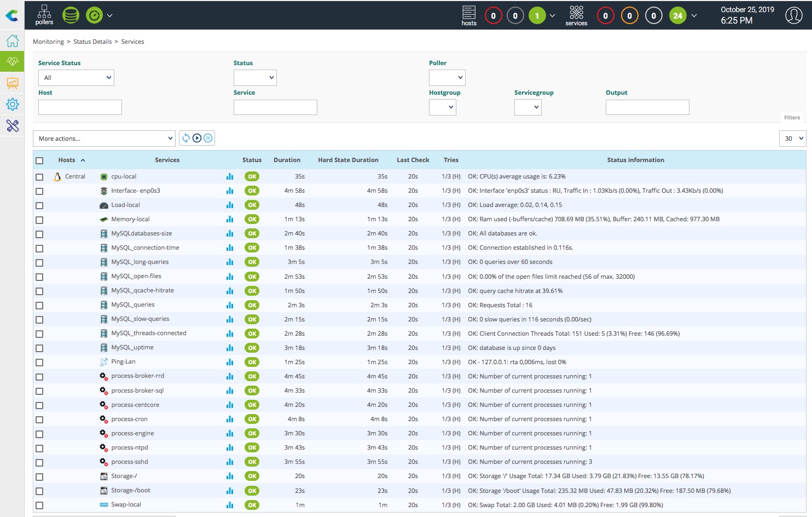This screenshot has height=517, width=812.
Task: Open the MySQL_uptime service link
Action: point(132,347)
